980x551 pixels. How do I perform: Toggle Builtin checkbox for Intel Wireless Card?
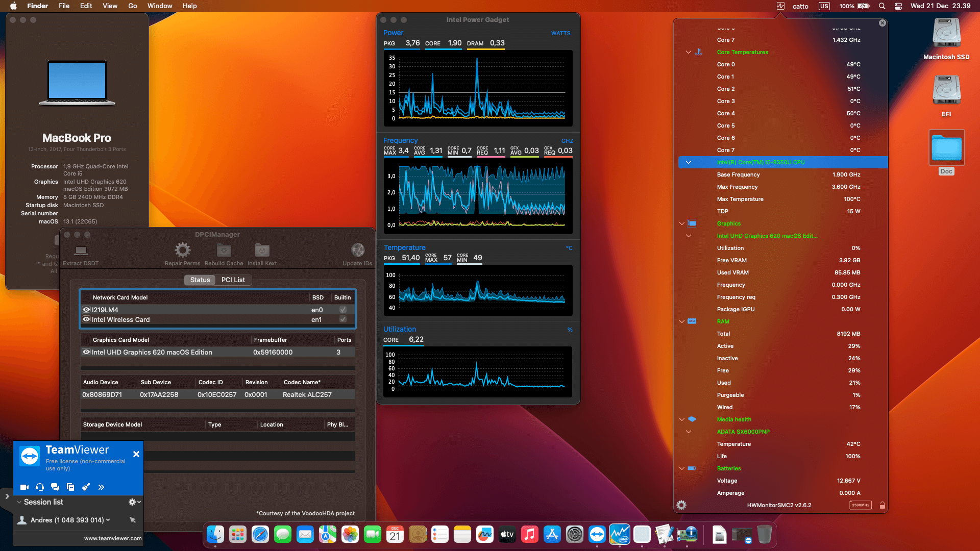343,319
